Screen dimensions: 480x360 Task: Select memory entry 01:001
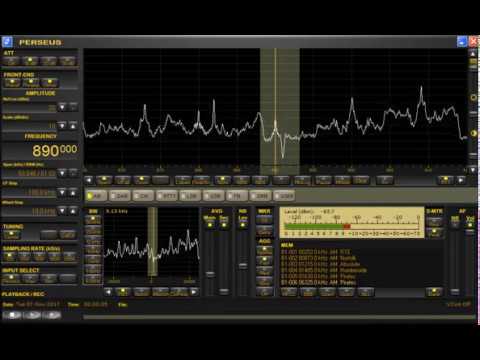pyautogui.click(x=316, y=252)
